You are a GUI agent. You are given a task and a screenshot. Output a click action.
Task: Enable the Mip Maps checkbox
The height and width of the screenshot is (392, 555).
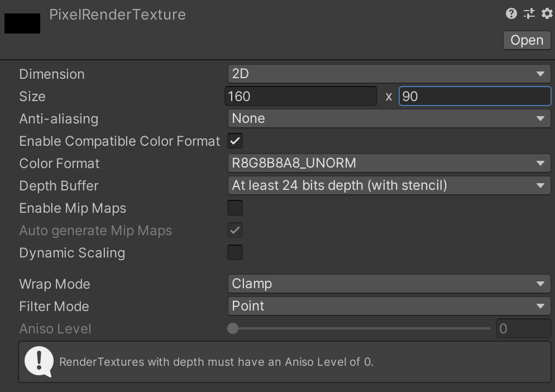click(235, 208)
